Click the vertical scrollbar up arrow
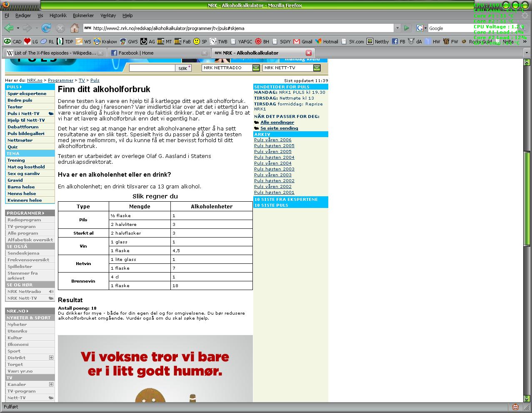The image size is (532, 413). pos(527,63)
